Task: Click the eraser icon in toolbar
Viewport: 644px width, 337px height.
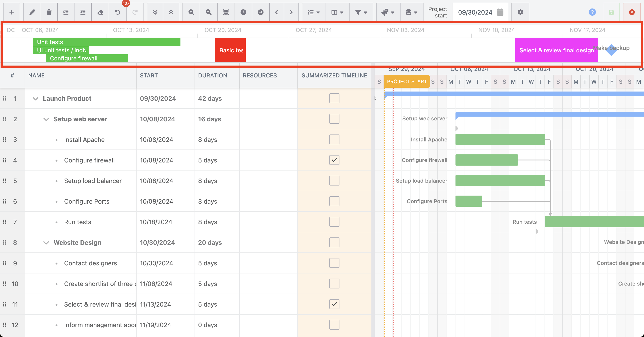Action: click(100, 12)
